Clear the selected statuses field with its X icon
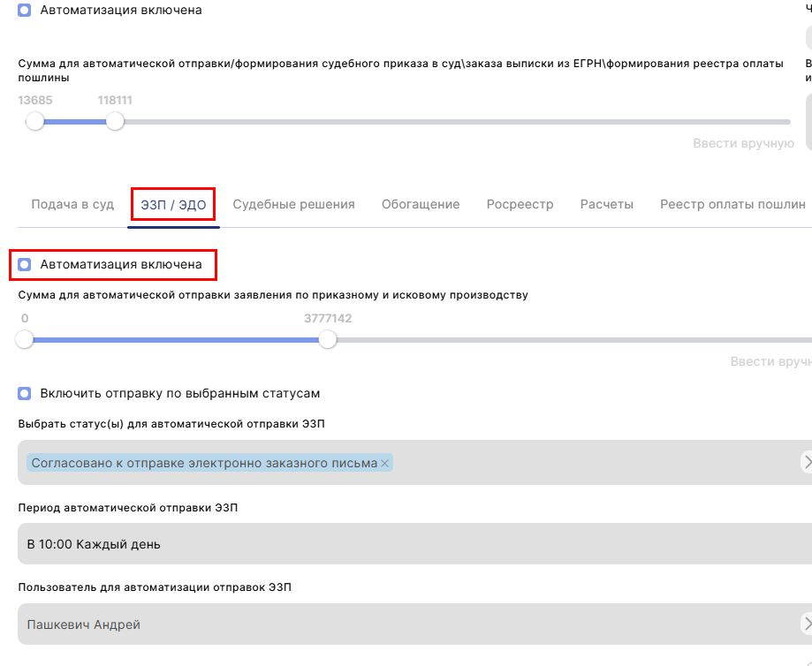The width and height of the screenshot is (812, 666). point(807,462)
